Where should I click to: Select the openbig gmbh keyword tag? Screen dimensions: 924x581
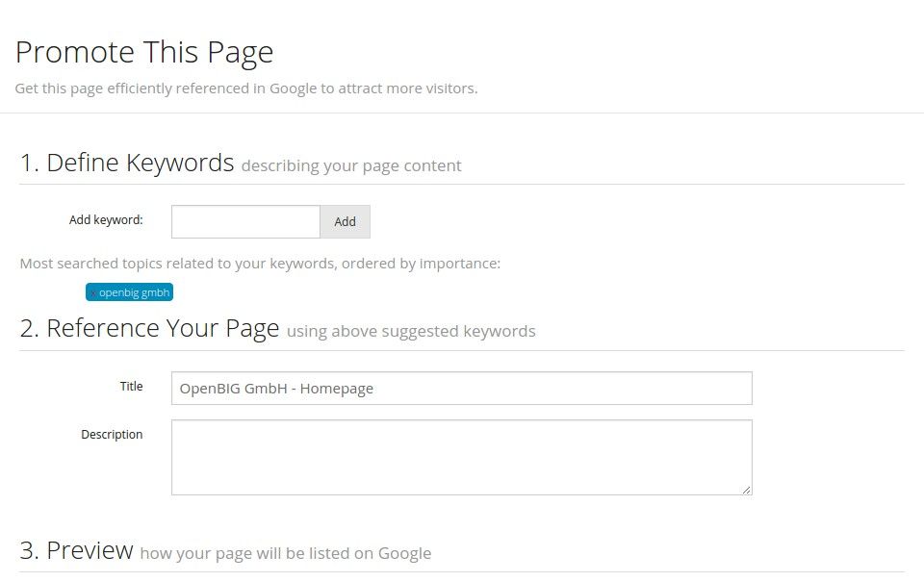coord(135,293)
